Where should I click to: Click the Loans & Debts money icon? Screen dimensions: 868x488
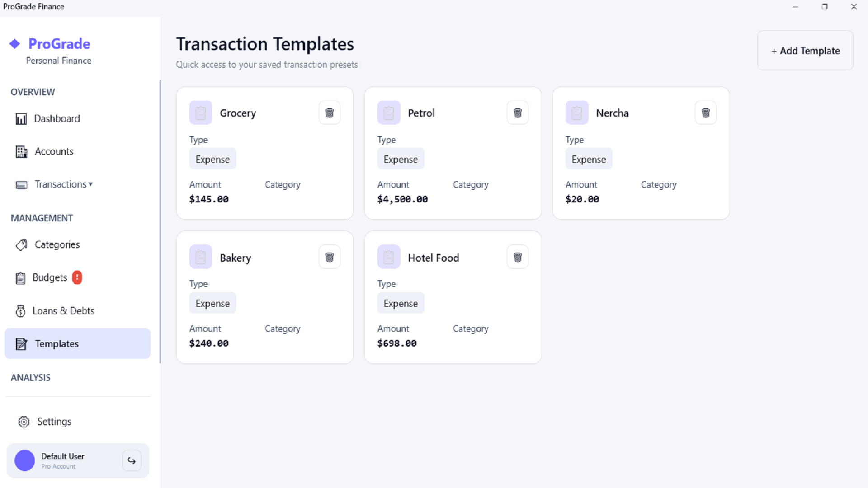[20, 311]
